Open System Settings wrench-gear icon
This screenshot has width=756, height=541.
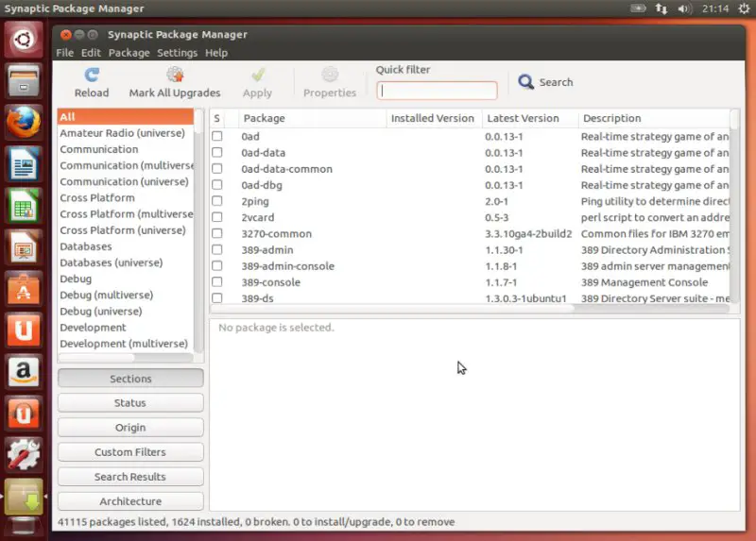(x=23, y=455)
